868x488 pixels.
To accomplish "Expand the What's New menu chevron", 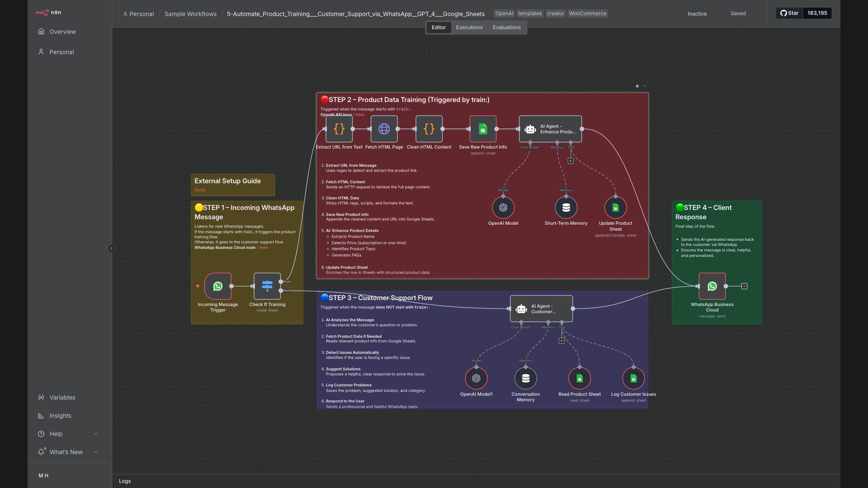I will (95, 452).
